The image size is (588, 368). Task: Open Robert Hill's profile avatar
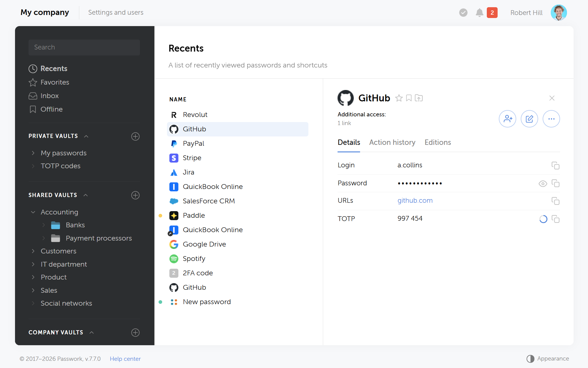(559, 13)
